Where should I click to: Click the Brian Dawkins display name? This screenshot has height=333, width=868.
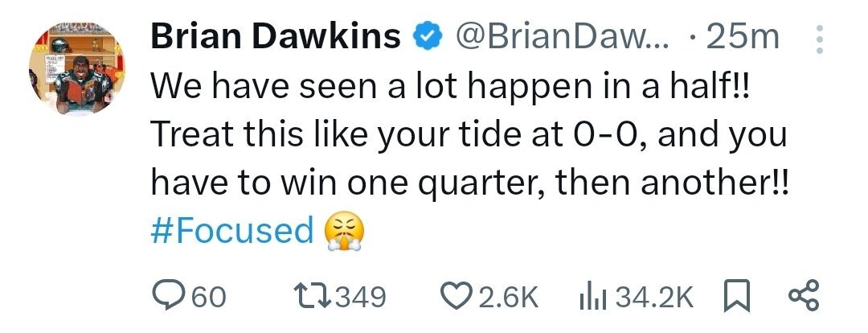[276, 37]
